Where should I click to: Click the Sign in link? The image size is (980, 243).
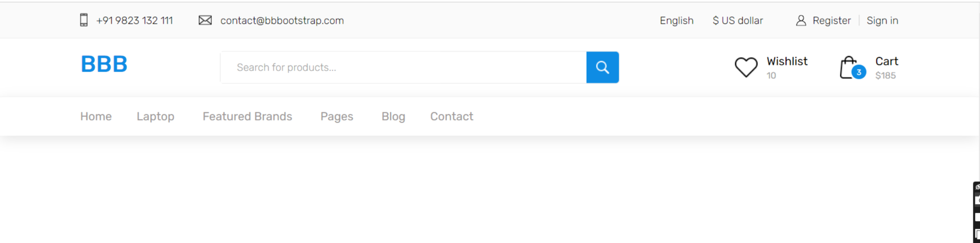click(x=882, y=21)
